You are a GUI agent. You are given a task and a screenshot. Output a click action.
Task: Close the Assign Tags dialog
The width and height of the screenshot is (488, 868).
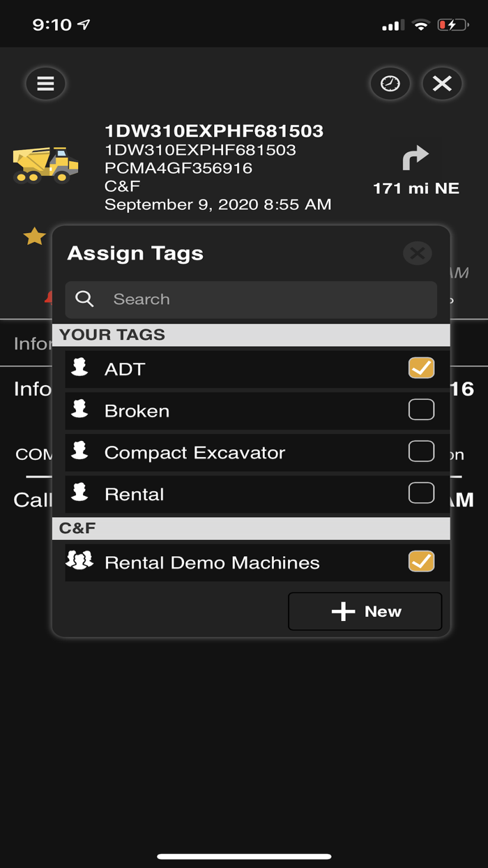tap(418, 253)
